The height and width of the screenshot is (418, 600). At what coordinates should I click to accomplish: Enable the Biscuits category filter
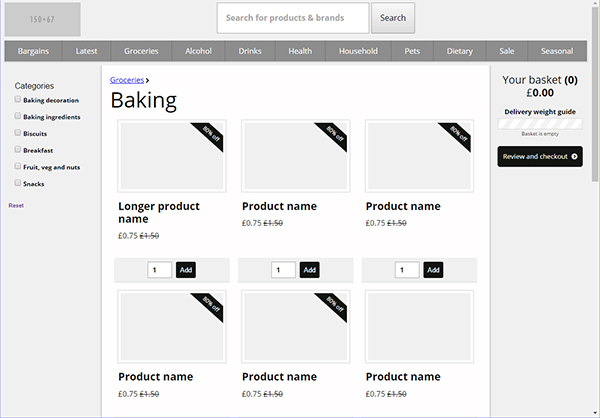point(18,132)
